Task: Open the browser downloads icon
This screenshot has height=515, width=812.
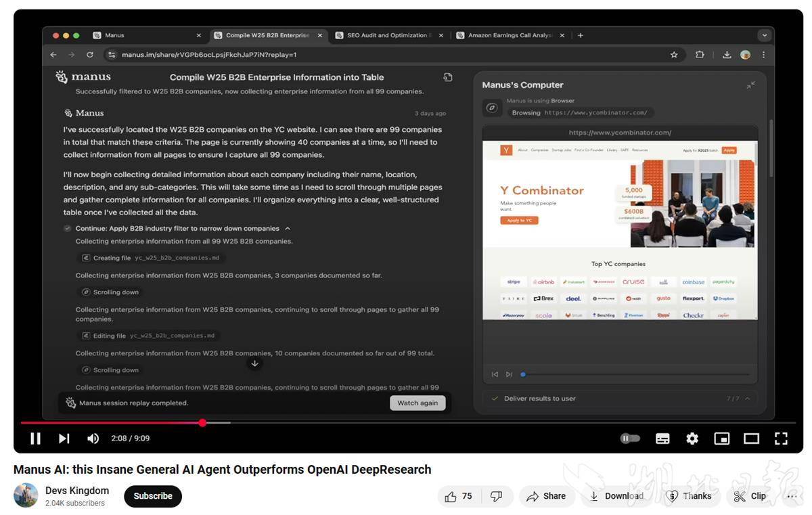Action: coord(727,55)
